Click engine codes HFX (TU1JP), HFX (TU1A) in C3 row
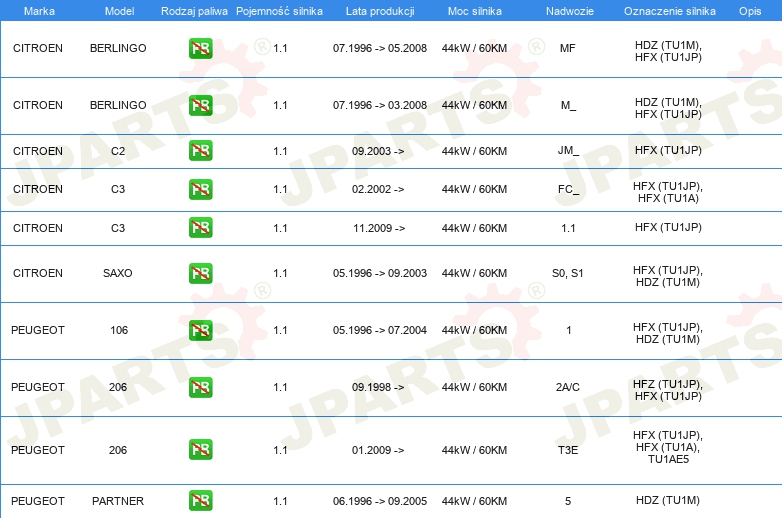The width and height of the screenshot is (782, 518). point(668,192)
